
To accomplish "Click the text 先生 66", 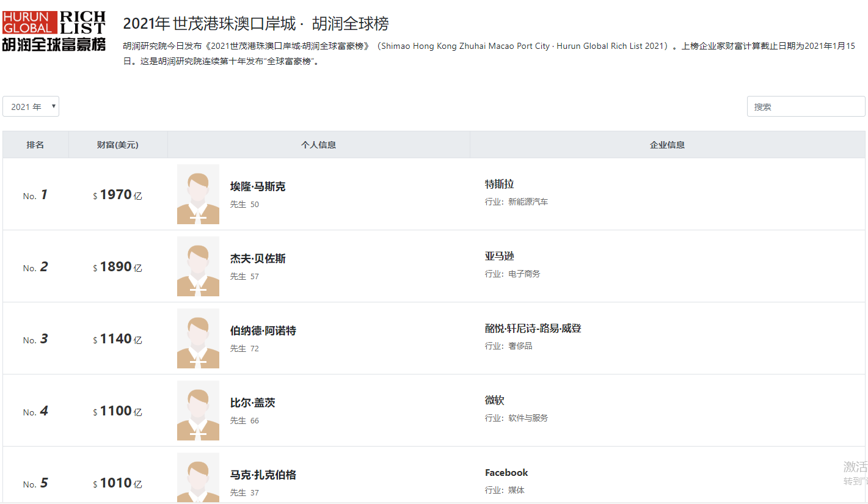I will coord(244,420).
